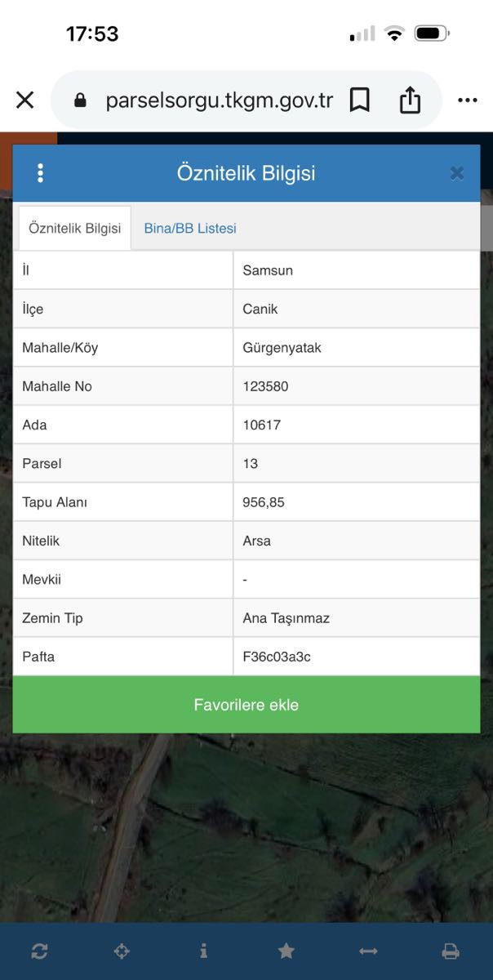
Task: Share the page via share icon
Action: (x=410, y=100)
